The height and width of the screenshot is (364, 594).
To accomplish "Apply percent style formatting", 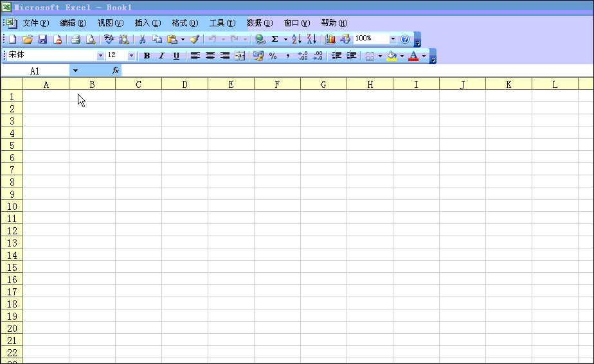I will click(x=273, y=56).
